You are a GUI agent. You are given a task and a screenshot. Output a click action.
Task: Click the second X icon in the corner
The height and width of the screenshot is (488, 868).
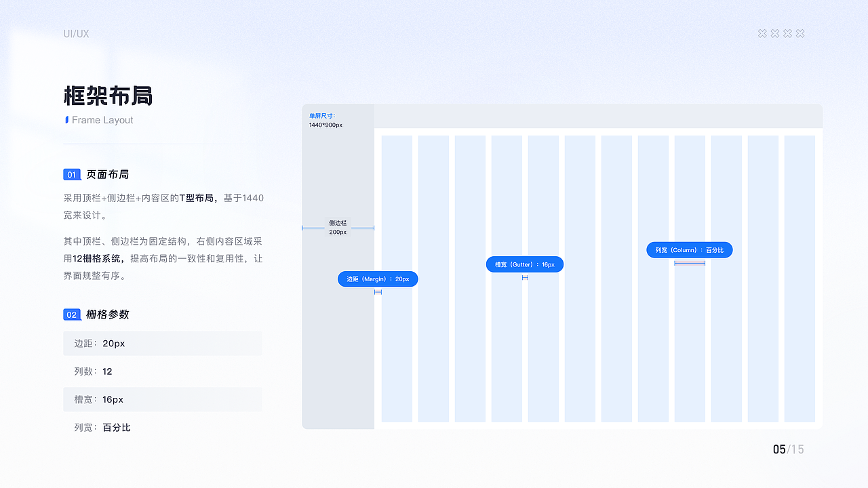tap(774, 33)
